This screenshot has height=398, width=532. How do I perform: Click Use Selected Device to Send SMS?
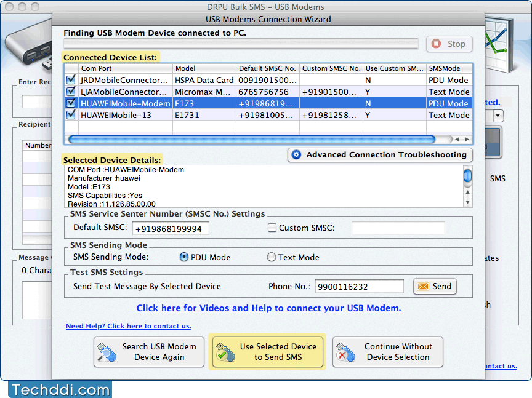tap(267, 352)
